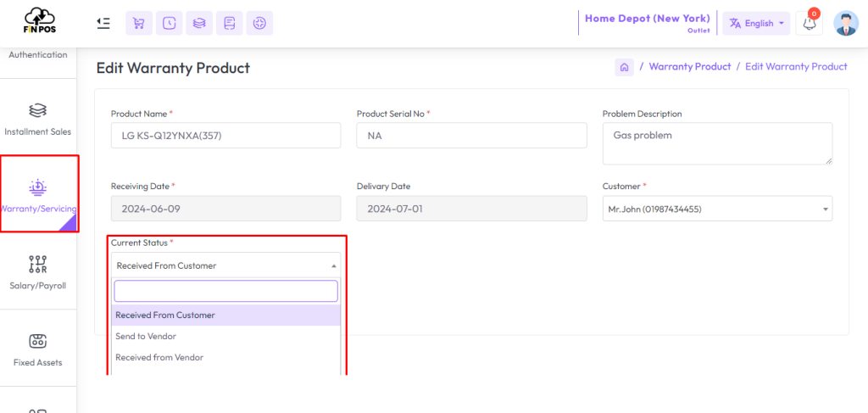Click the status search box

[x=225, y=291]
